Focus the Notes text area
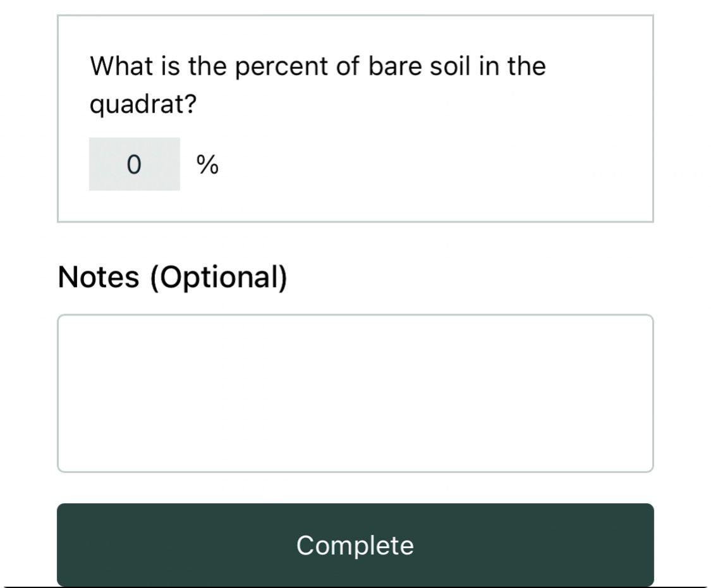711x588 pixels. click(x=355, y=393)
